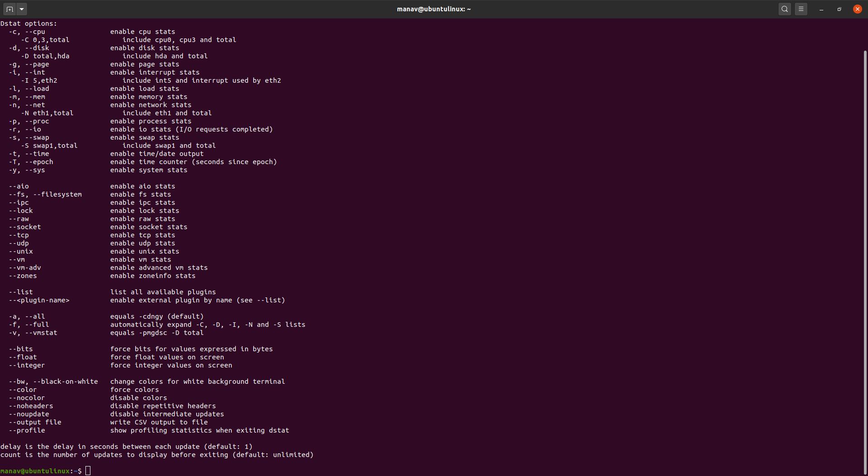This screenshot has height=476, width=868.
Task: Click the line starting 'delay is the delay'
Action: 127,447
